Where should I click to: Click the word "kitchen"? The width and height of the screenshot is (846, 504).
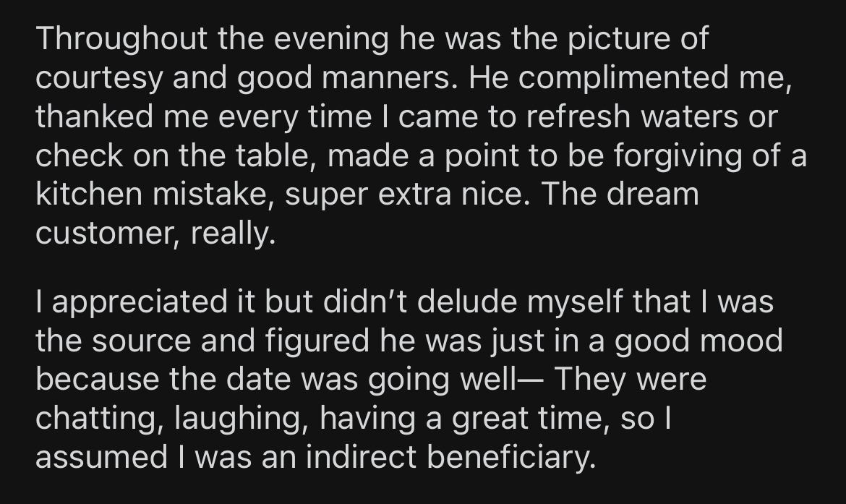(89, 195)
